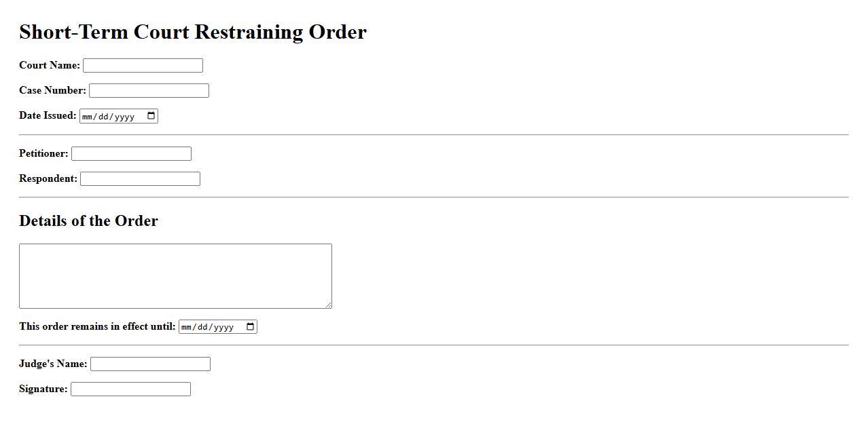Screen dimensions: 868x441
Task: Click the "Short-Term Court Restraining Order" title
Action: (x=193, y=32)
